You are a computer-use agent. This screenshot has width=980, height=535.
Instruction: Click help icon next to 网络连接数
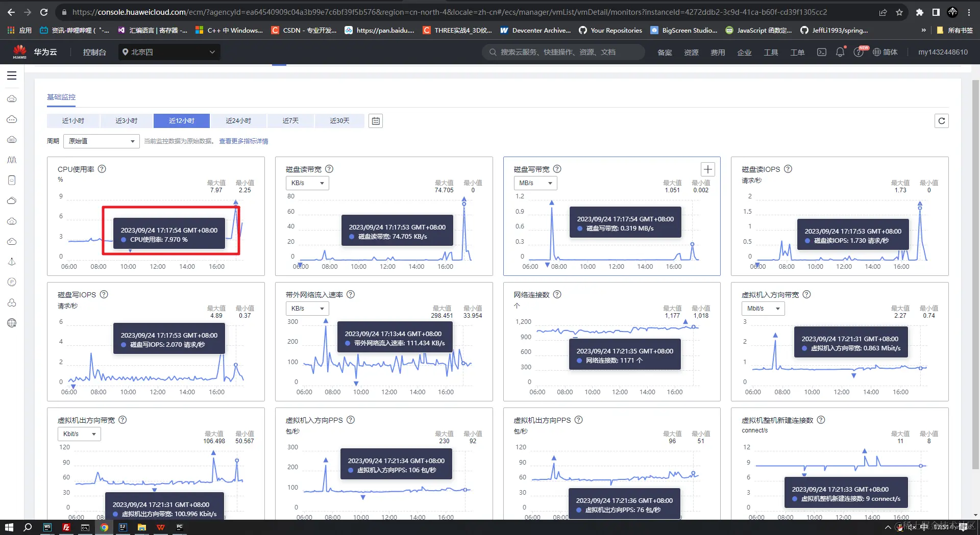557,294
